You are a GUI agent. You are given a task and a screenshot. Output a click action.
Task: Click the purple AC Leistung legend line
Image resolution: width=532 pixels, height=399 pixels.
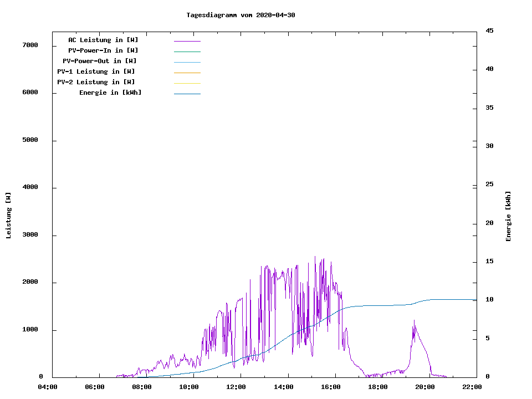[x=187, y=41]
